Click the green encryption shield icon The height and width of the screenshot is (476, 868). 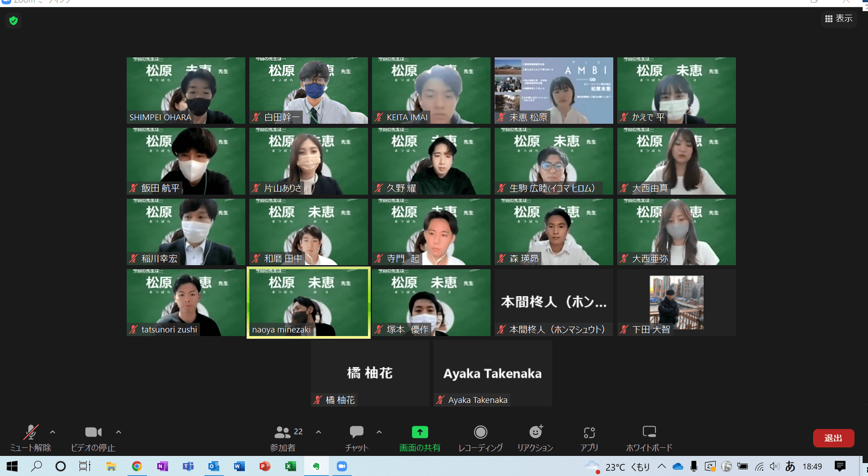(14, 20)
